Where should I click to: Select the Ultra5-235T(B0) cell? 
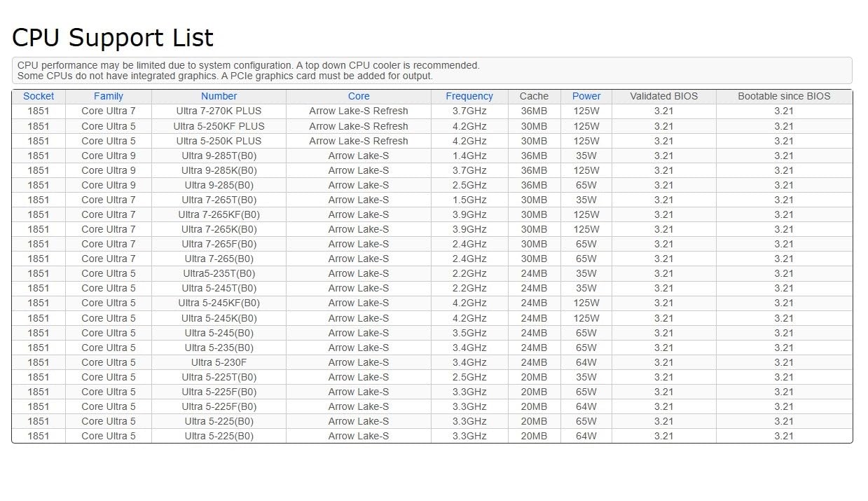pos(219,273)
